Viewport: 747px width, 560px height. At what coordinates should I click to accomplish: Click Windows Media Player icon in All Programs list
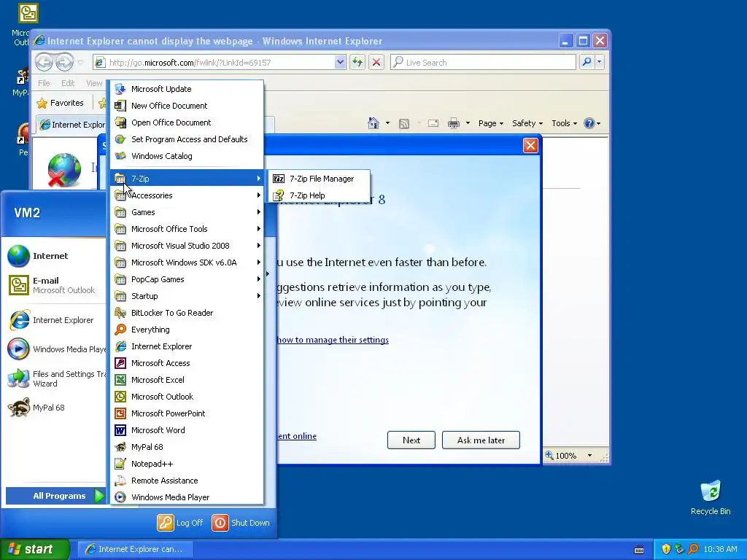(x=120, y=497)
